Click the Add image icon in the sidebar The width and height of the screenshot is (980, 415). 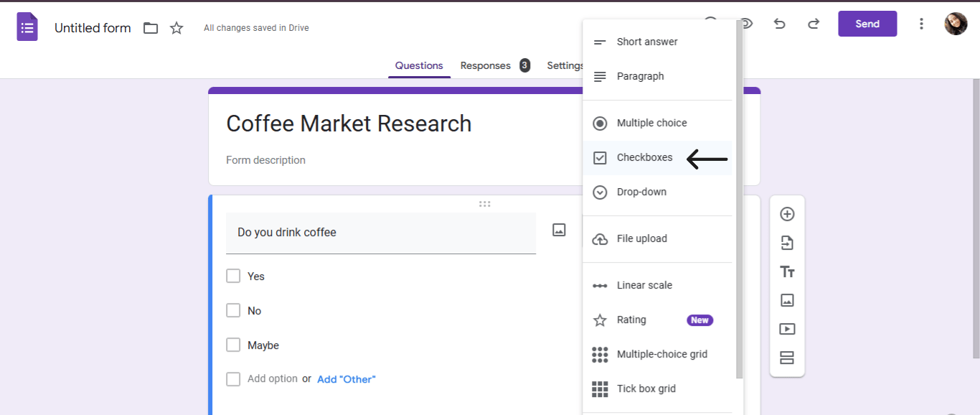click(787, 300)
